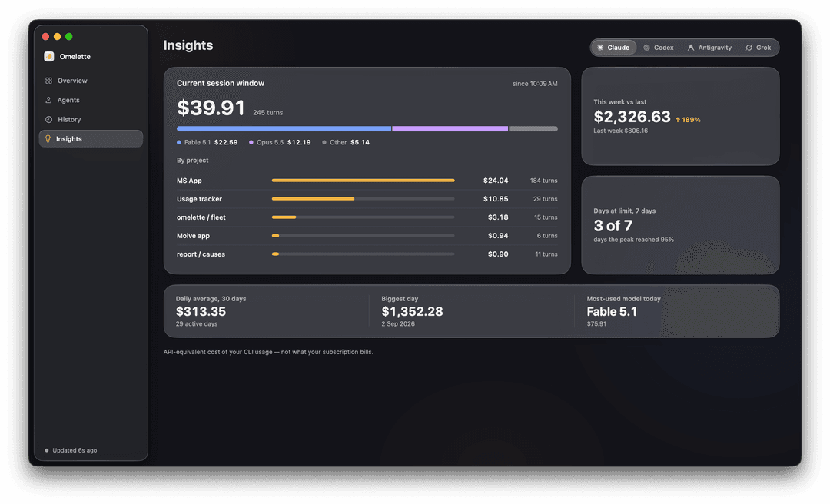Image resolution: width=830 pixels, height=504 pixels.
Task: Click the Grok icon in the provider switcher
Action: (749, 48)
